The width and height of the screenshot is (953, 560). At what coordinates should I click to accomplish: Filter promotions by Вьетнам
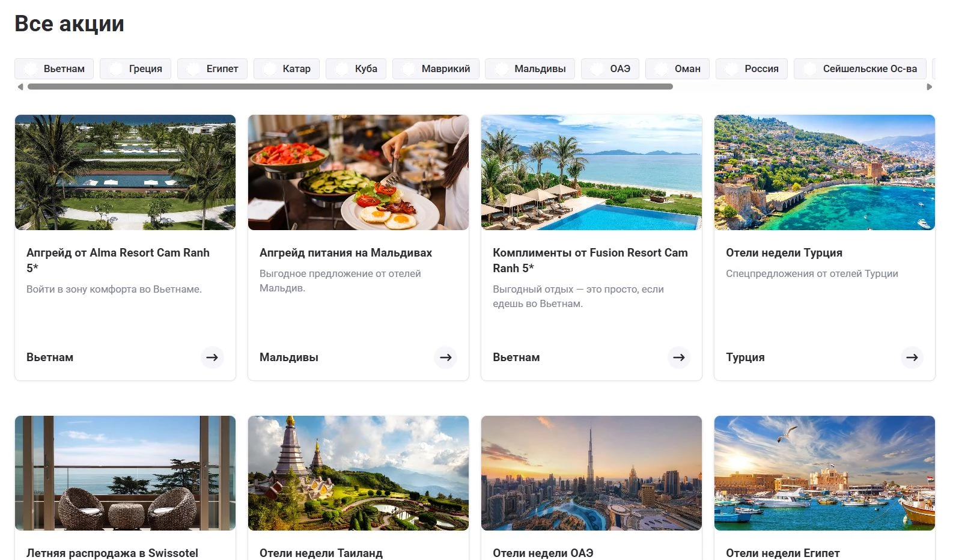pyautogui.click(x=54, y=68)
